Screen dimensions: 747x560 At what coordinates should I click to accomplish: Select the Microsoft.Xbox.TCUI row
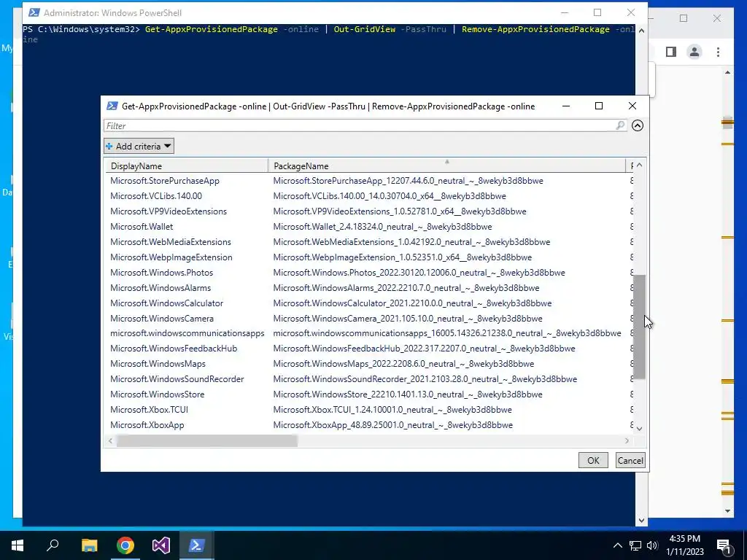click(x=368, y=409)
